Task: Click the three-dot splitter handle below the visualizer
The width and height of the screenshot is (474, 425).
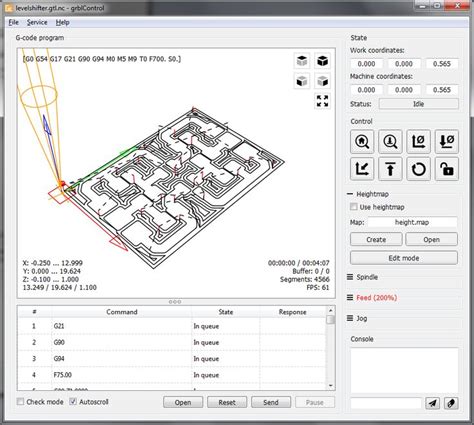Action: (175, 302)
